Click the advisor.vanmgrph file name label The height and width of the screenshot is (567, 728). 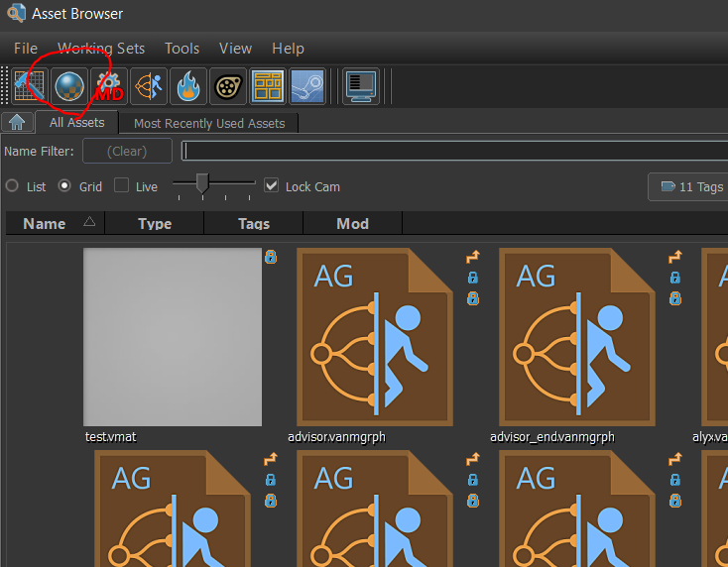click(x=336, y=436)
